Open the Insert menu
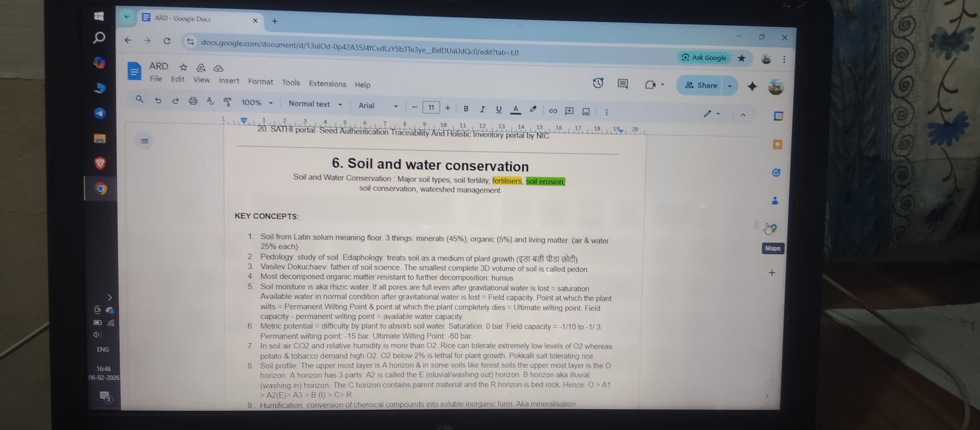Screen dimensions: 980x430 229,81
